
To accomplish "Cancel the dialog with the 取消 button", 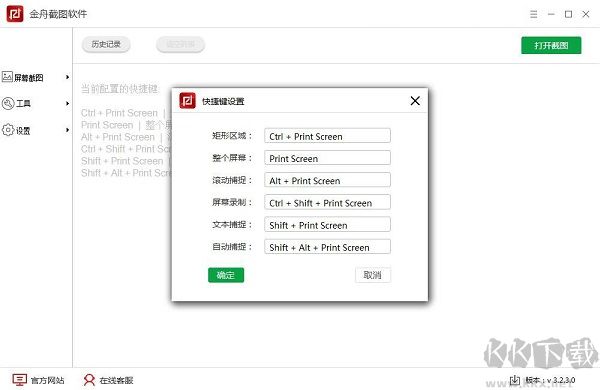I will 373,275.
